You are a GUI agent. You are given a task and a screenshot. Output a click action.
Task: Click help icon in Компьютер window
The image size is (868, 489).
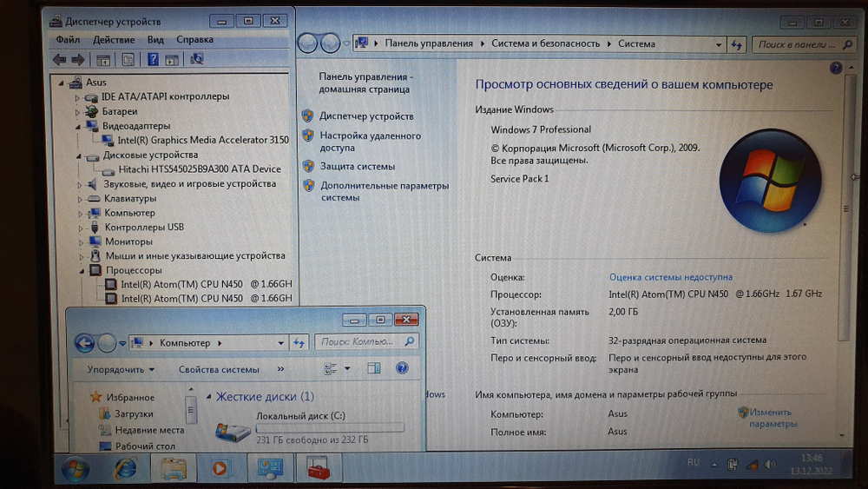pyautogui.click(x=402, y=368)
